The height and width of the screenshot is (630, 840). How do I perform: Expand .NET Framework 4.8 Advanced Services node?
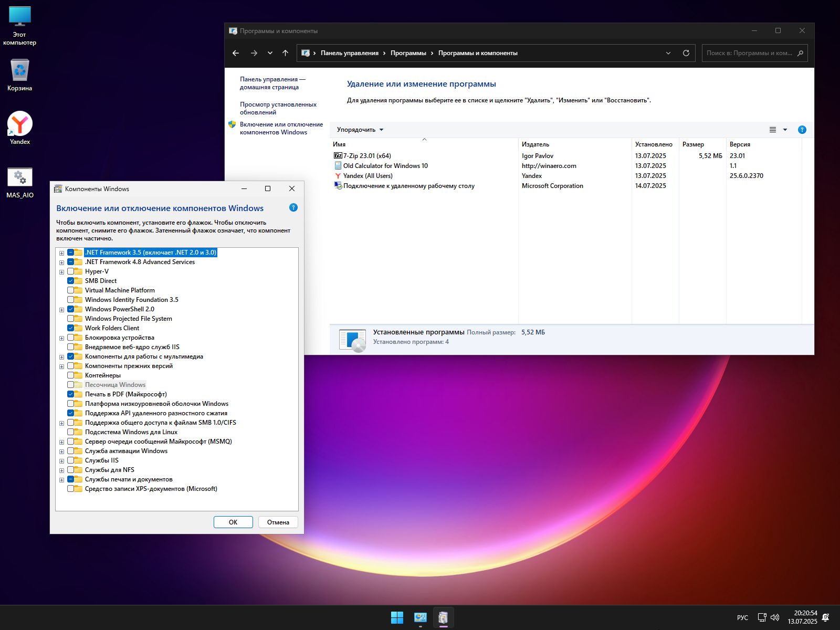(61, 262)
